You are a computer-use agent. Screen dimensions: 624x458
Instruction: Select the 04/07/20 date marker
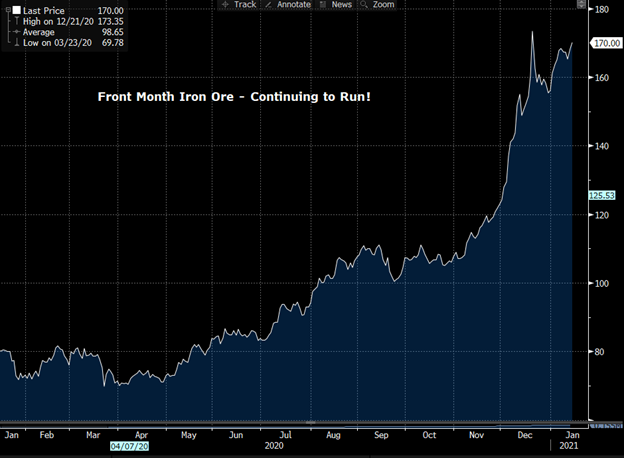pos(129,449)
